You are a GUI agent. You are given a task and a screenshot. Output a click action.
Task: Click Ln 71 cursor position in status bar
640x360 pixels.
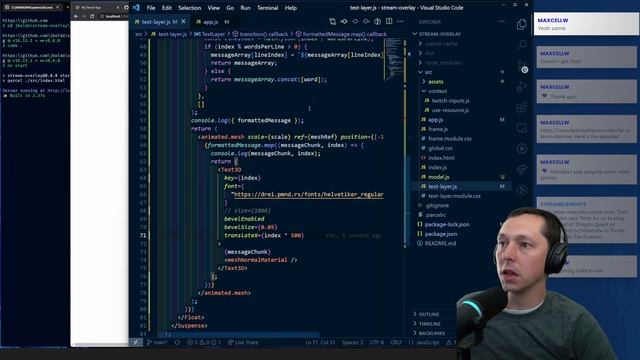(x=320, y=342)
